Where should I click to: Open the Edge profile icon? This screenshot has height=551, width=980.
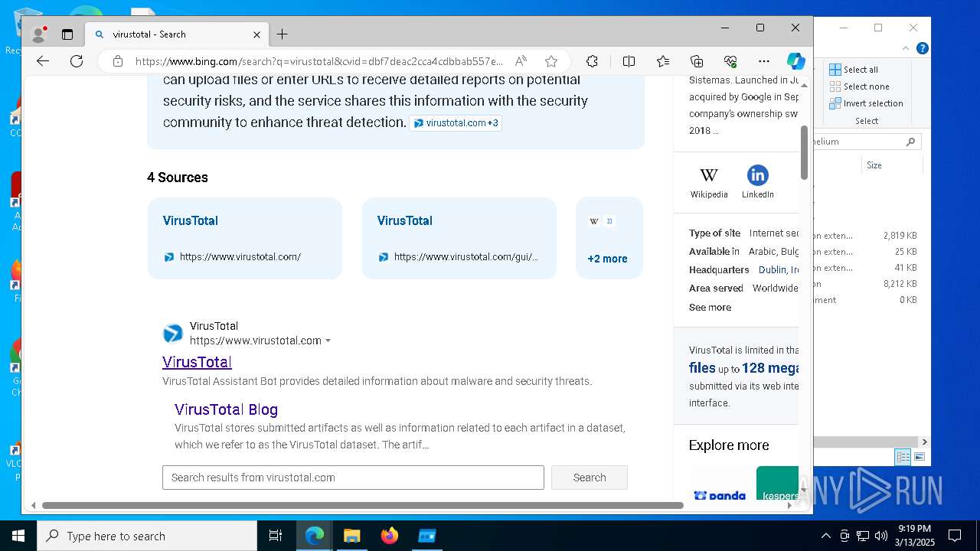tap(38, 34)
